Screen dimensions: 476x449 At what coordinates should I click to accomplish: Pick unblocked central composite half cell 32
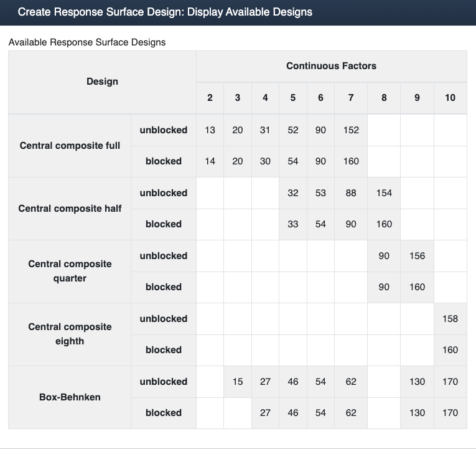click(293, 193)
